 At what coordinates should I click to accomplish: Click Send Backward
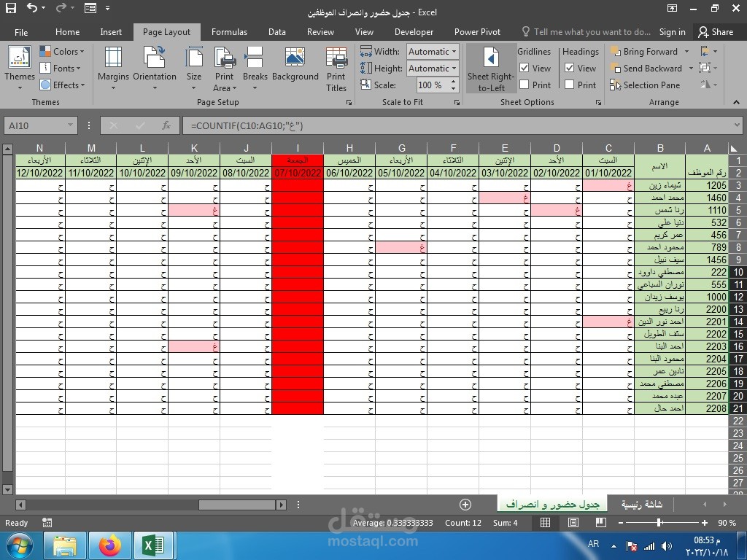click(x=646, y=68)
